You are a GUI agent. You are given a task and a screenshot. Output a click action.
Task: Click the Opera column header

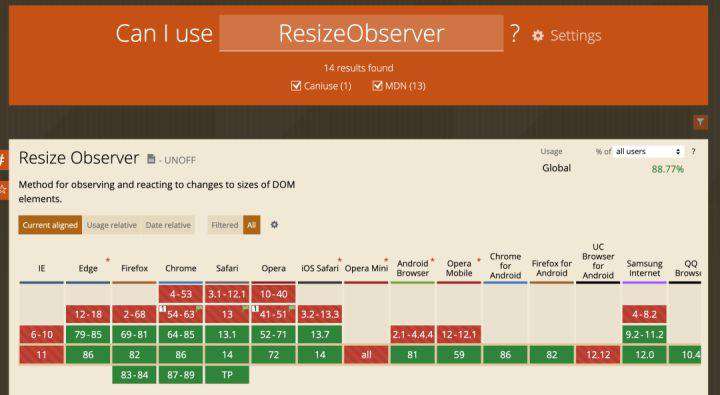click(x=274, y=268)
